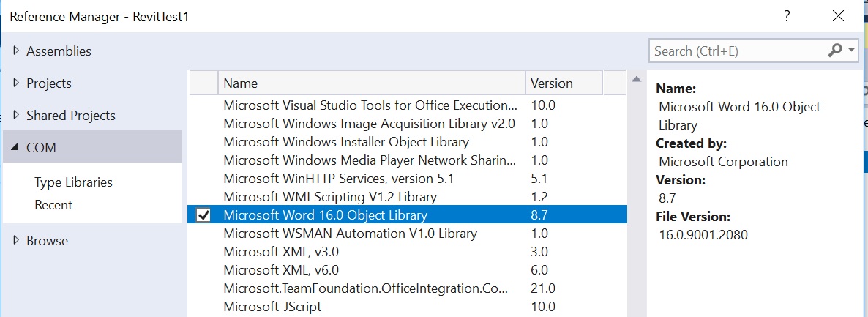Image resolution: width=868 pixels, height=317 pixels.
Task: Expand the Assemblies section
Action: tap(17, 51)
